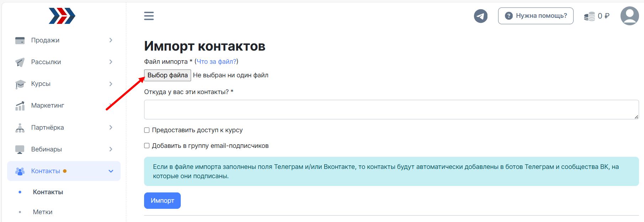Open the Telegram icon in header
Image resolution: width=644 pixels, height=222 pixels.
coord(480,16)
